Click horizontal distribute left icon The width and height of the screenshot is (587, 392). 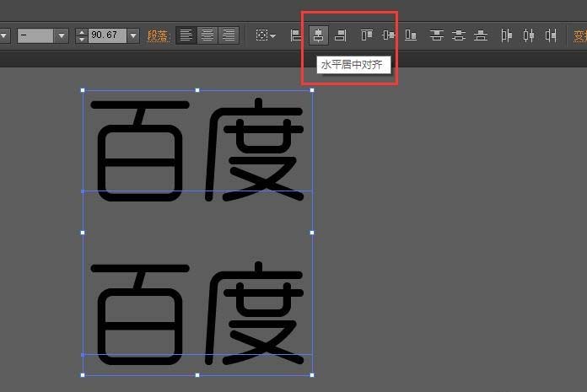coord(507,35)
